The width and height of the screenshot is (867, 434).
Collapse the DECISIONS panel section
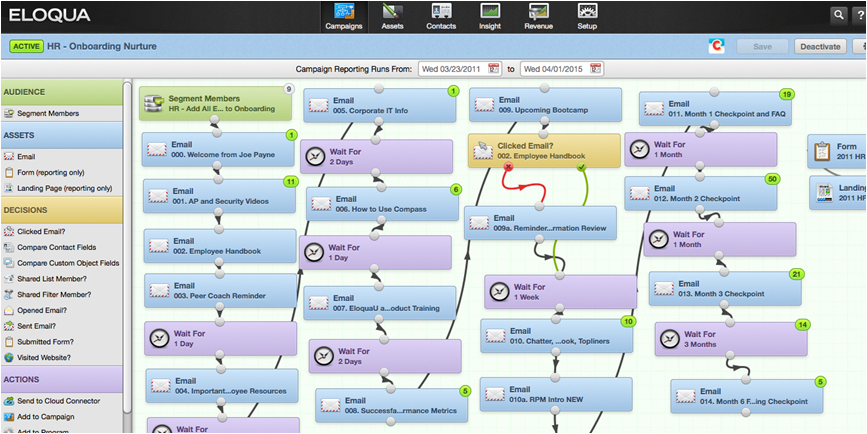pos(60,210)
